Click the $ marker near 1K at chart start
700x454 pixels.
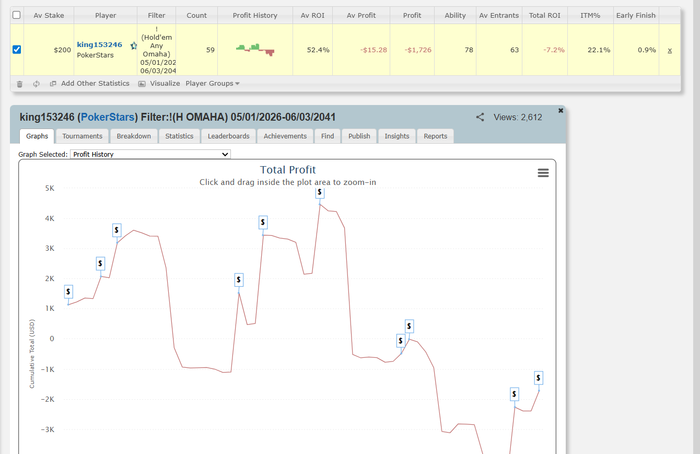click(x=68, y=292)
